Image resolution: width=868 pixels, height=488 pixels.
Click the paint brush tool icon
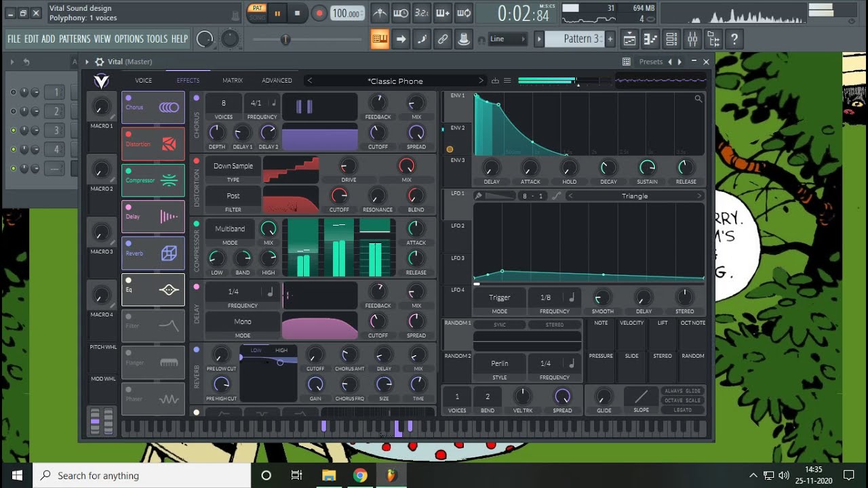[x=422, y=39]
